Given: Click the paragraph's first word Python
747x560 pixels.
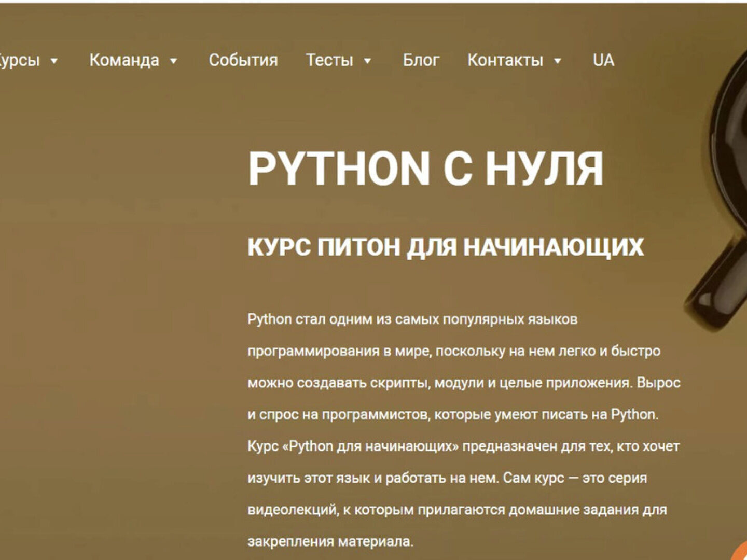Looking at the screenshot, I should click(x=269, y=319).
